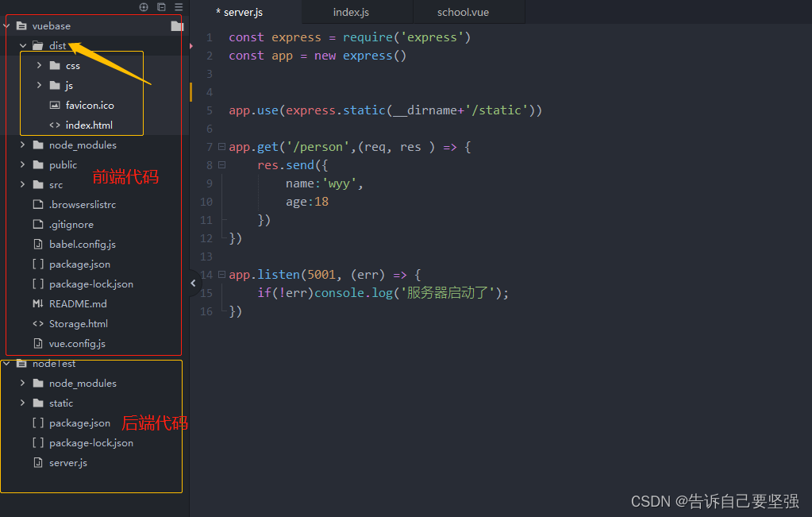Screen dimensions: 812x517
Task: Open vue.config.js file
Action: (x=77, y=343)
